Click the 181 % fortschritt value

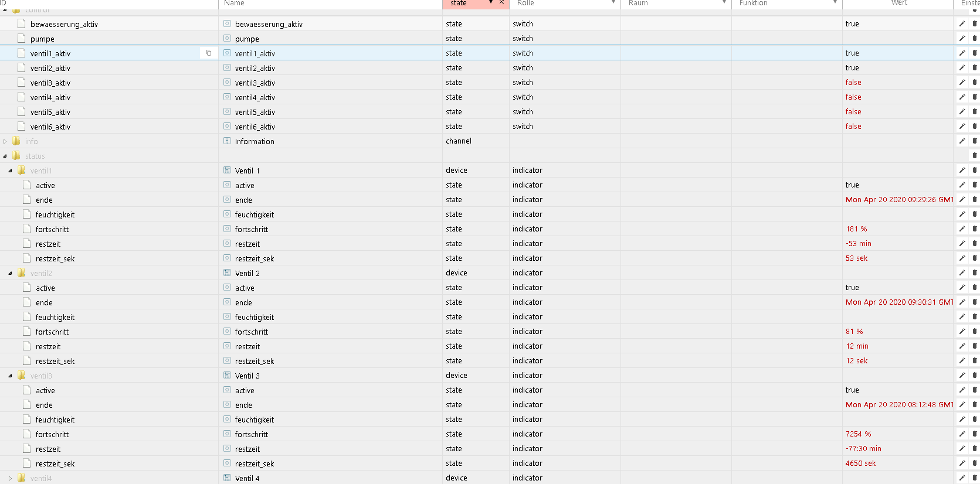tap(856, 229)
